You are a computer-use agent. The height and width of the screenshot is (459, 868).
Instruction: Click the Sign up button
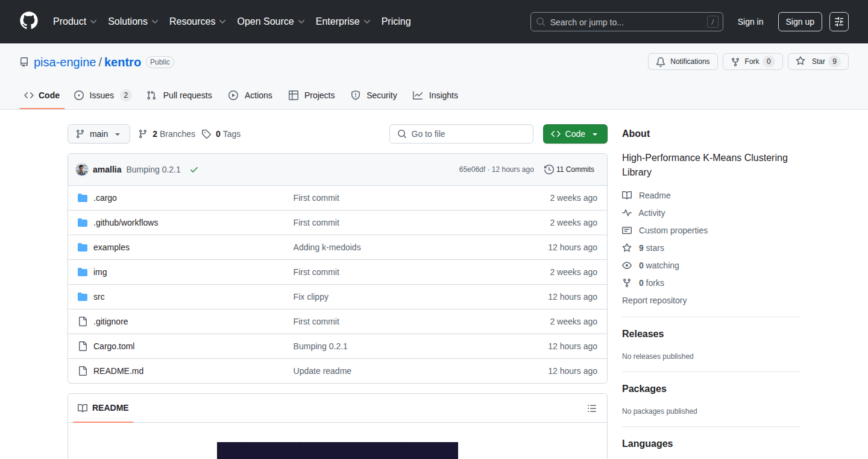(800, 22)
